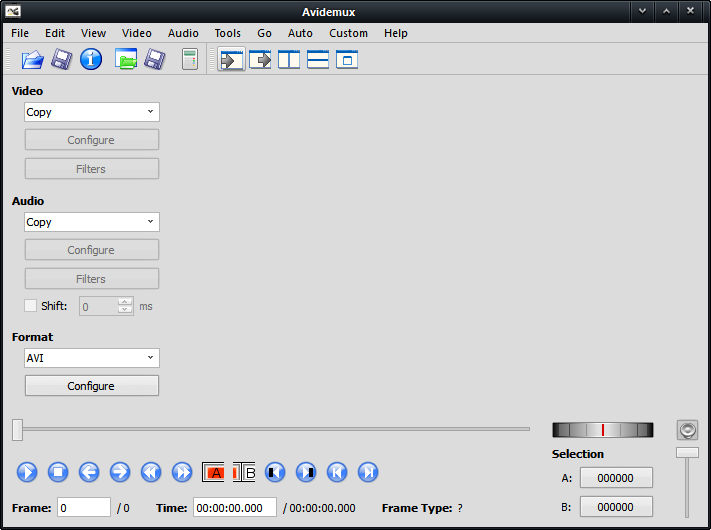Click Filters under Audio

click(92, 278)
